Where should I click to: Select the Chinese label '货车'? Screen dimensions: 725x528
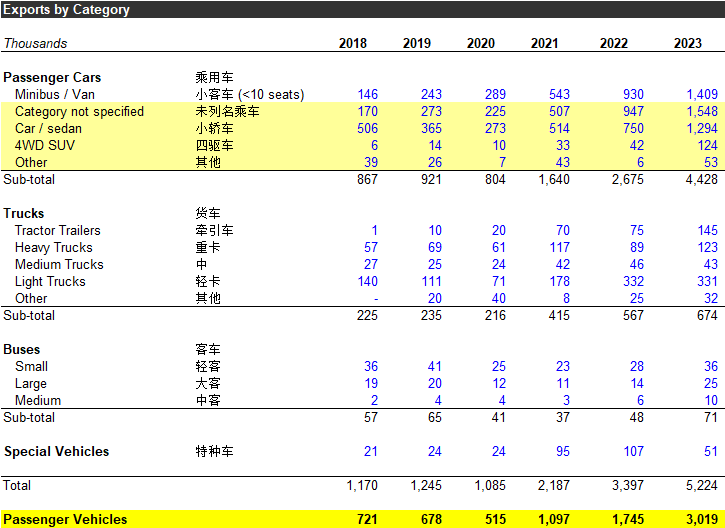[208, 214]
